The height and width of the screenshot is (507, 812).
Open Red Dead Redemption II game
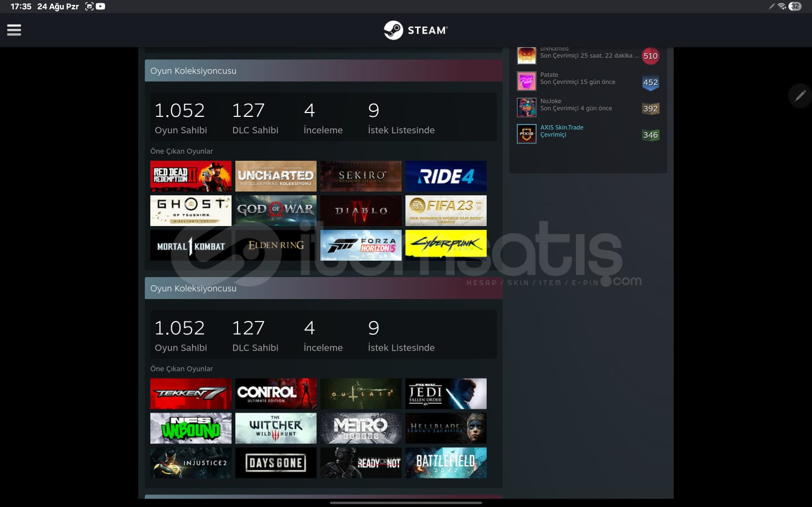(191, 176)
